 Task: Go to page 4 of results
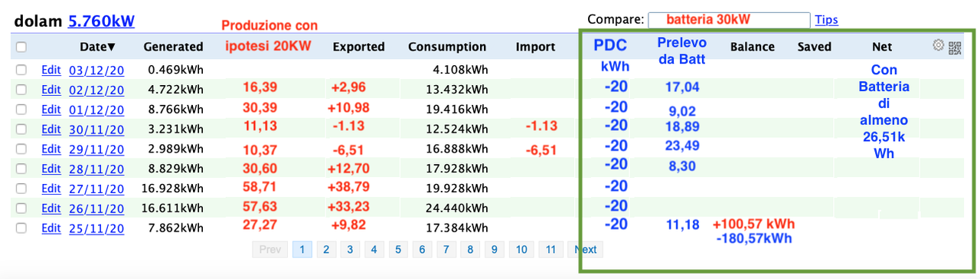click(374, 249)
